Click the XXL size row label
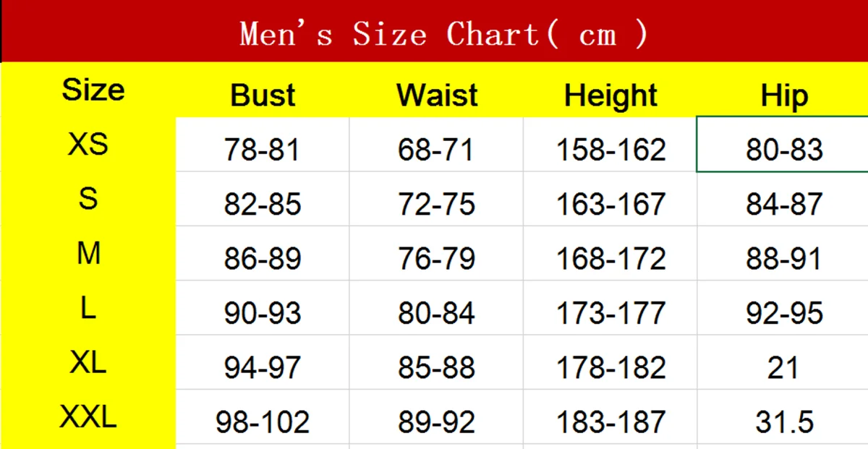 [88, 416]
